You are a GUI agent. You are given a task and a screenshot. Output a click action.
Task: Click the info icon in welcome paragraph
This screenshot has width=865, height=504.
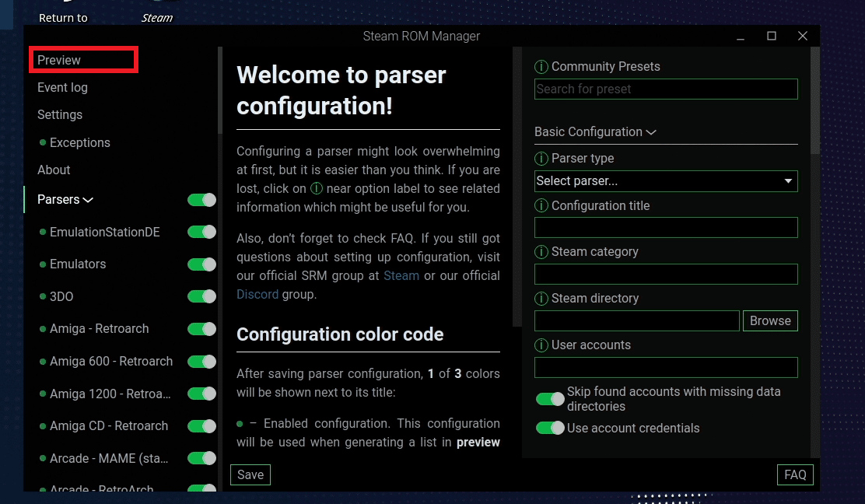click(x=316, y=188)
